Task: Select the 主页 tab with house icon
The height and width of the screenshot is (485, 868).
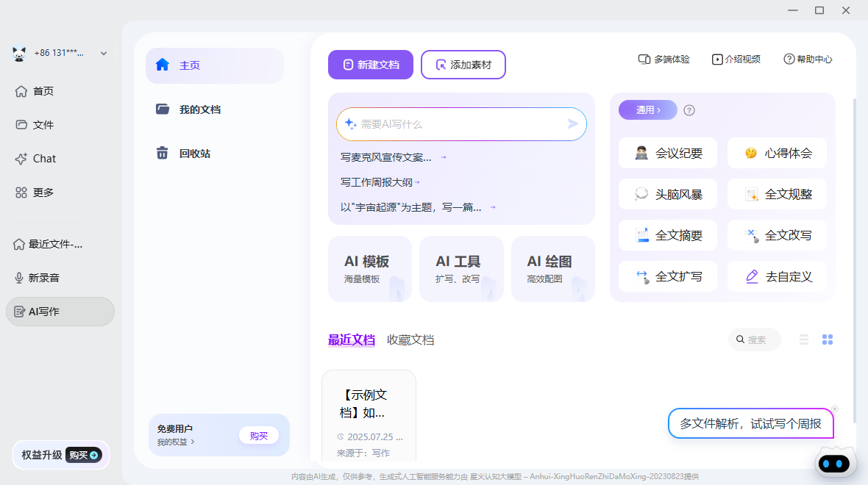Action: pyautogui.click(x=215, y=65)
